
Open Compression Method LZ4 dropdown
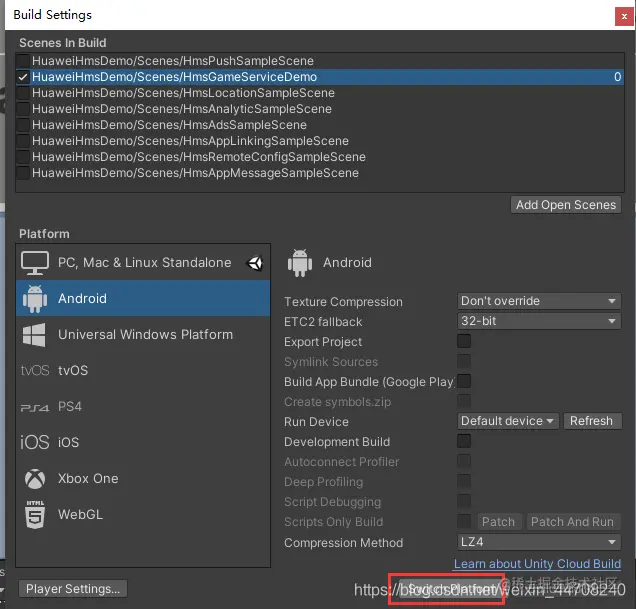[539, 542]
